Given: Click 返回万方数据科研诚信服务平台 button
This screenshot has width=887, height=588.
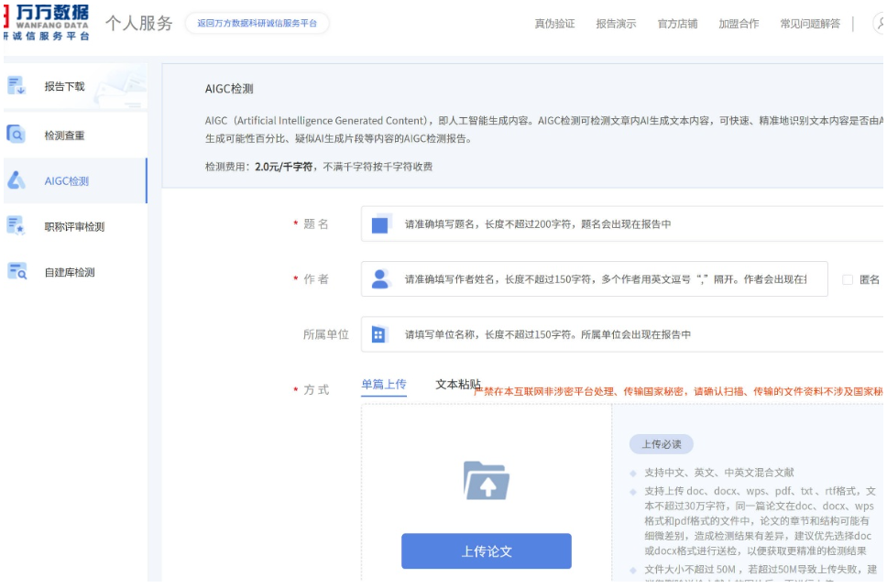Looking at the screenshot, I should pos(257,24).
